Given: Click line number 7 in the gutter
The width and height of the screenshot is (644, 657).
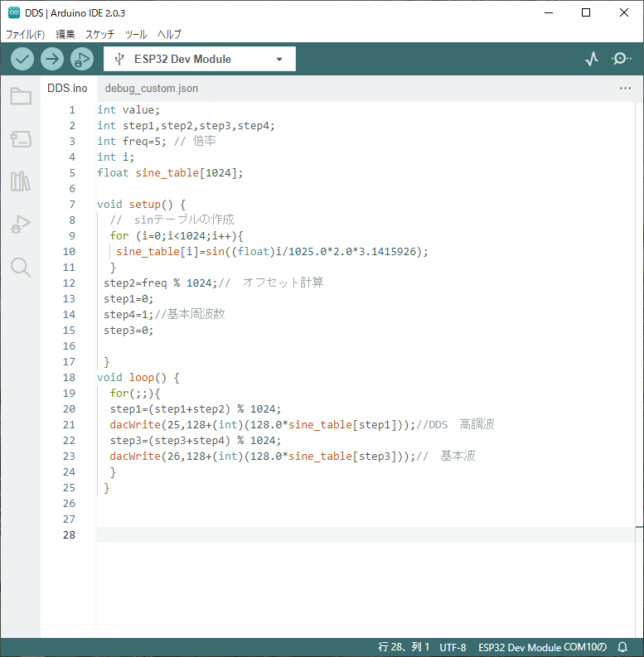Looking at the screenshot, I should 72,205.
